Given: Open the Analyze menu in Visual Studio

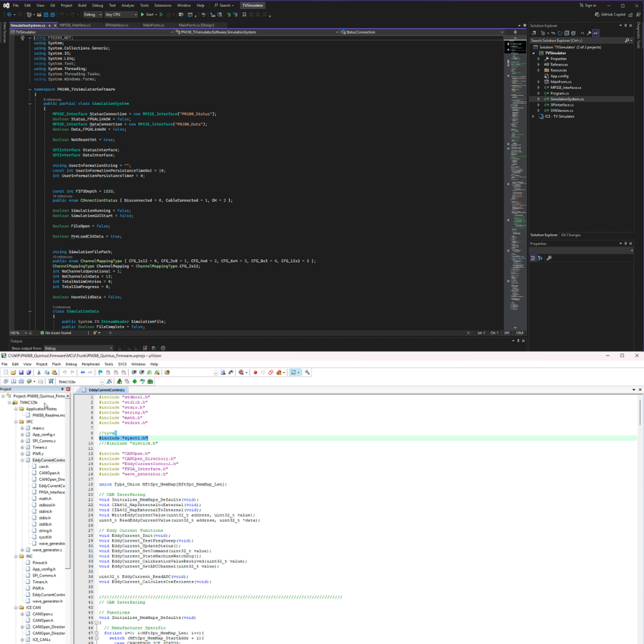Looking at the screenshot, I should pos(128,5).
